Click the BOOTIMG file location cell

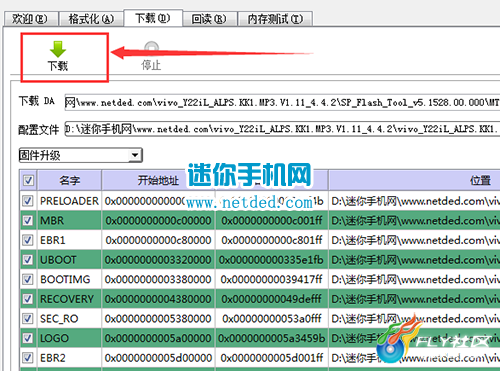(414, 279)
